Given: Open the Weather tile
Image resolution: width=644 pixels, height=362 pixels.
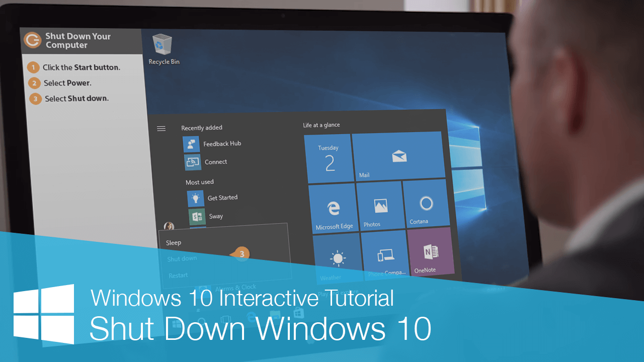Looking at the screenshot, I should [x=338, y=259].
